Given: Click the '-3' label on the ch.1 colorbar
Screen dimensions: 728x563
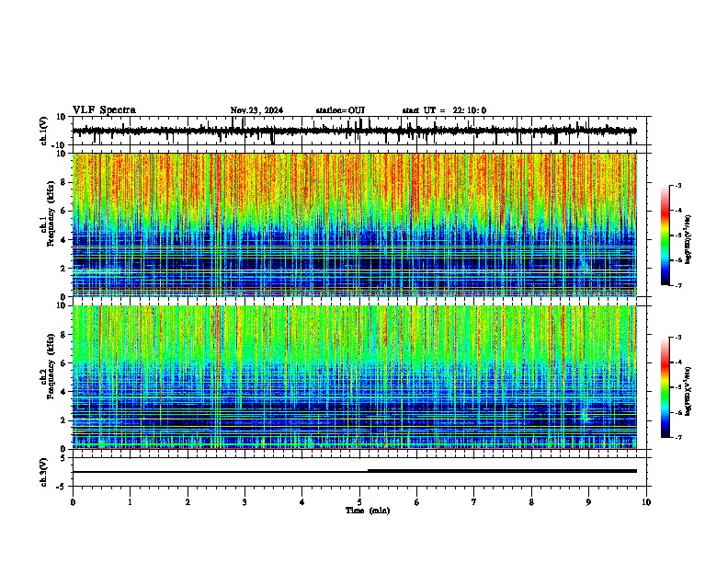Looking at the screenshot, I should click(677, 185).
